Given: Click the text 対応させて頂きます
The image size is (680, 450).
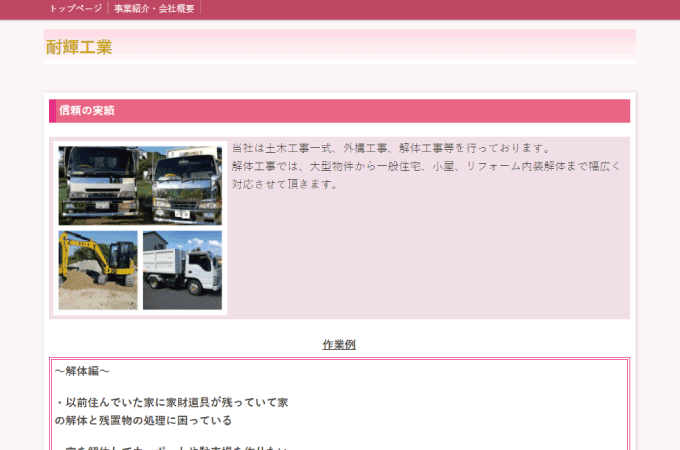Looking at the screenshot, I should pyautogui.click(x=291, y=184).
